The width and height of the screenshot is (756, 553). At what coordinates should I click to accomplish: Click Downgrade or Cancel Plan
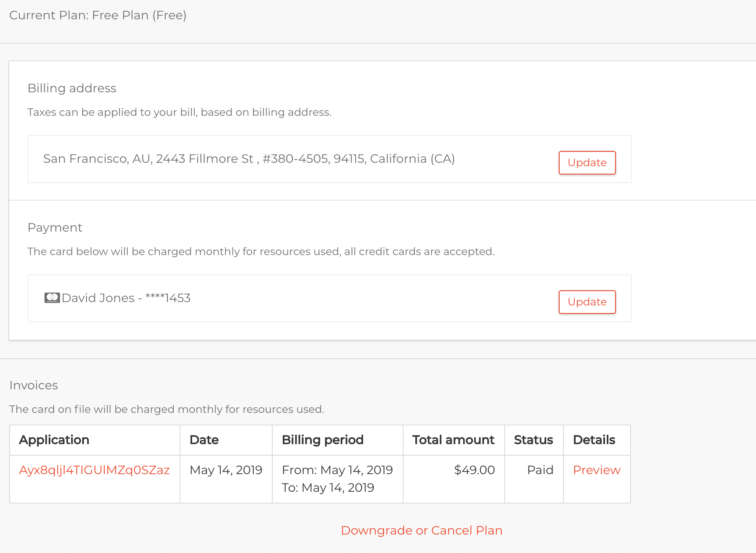(x=422, y=530)
